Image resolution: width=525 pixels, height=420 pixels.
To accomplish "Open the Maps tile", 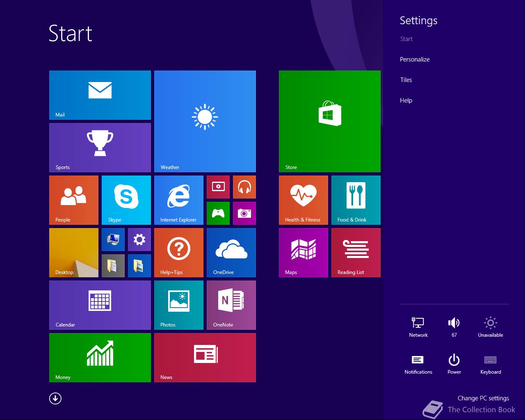I will pos(304,253).
